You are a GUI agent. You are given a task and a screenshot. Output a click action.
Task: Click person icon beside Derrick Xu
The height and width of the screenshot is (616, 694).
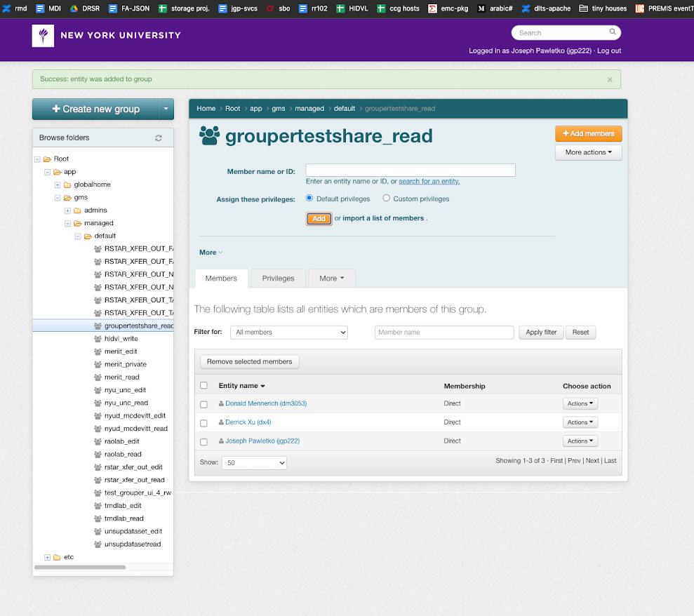[221, 422]
